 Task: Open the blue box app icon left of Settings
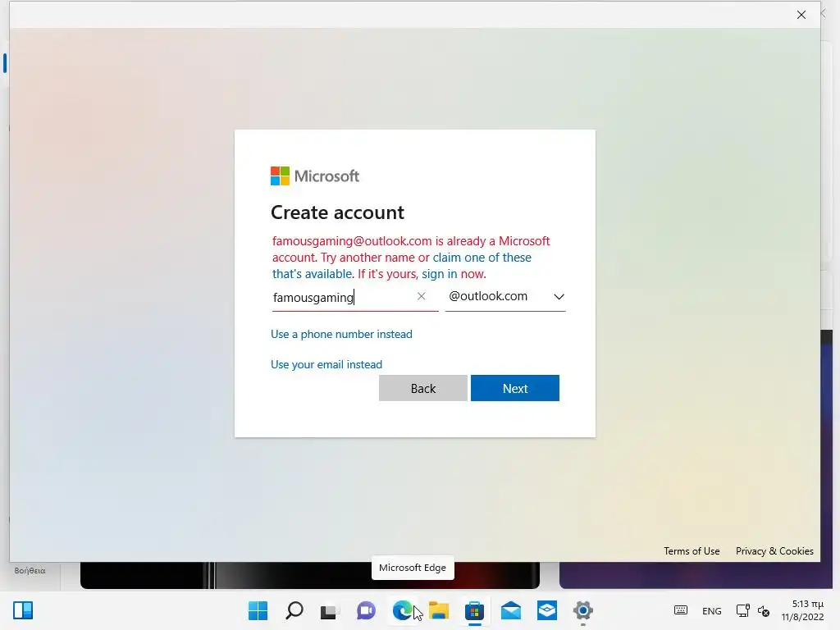pos(547,610)
